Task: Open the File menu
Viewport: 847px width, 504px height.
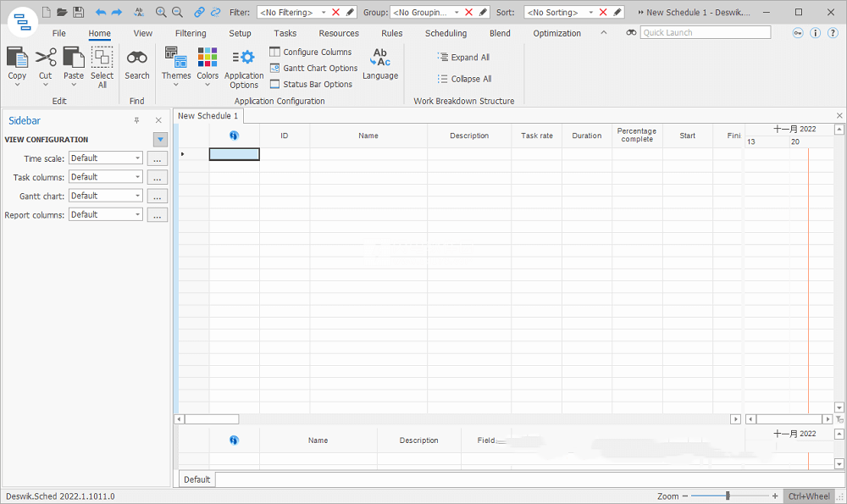Action: pyautogui.click(x=59, y=33)
